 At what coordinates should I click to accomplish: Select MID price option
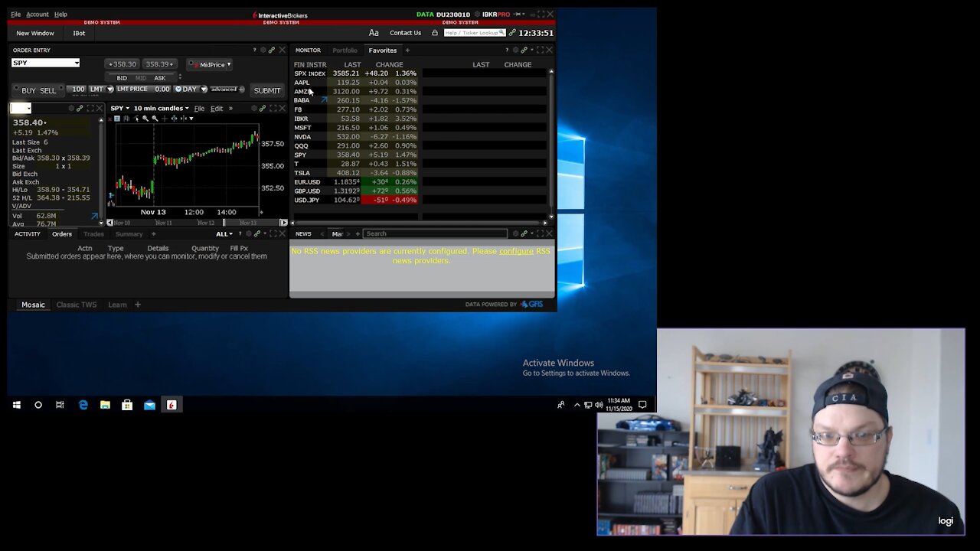pos(141,78)
